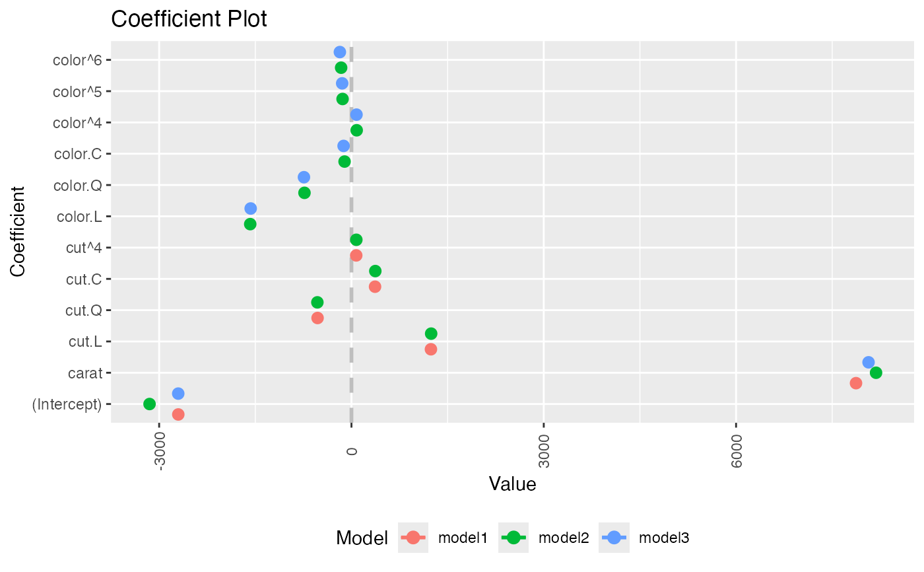Click the model3 blue point for color^6
This screenshot has height=572, width=924.
pos(340,52)
